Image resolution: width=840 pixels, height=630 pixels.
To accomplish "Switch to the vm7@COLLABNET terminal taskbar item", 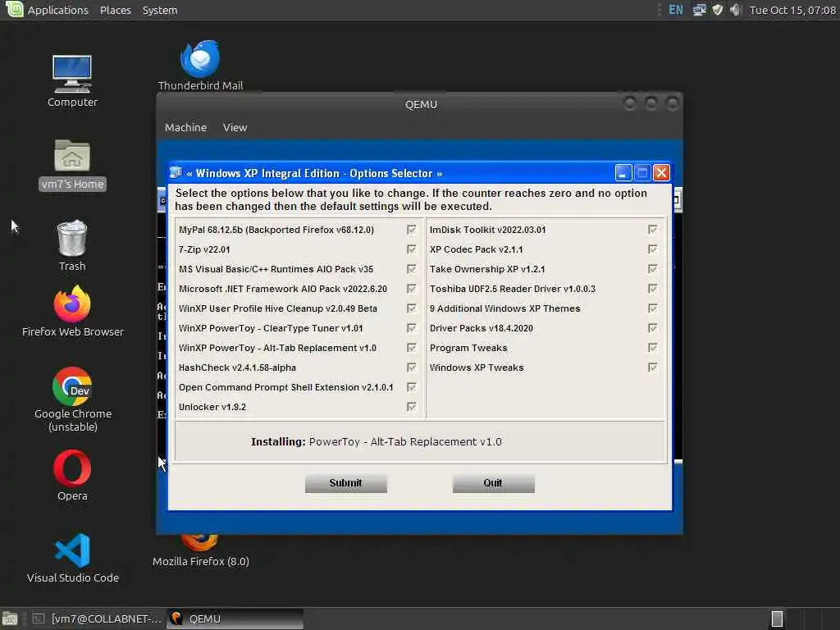I will click(x=97, y=619).
